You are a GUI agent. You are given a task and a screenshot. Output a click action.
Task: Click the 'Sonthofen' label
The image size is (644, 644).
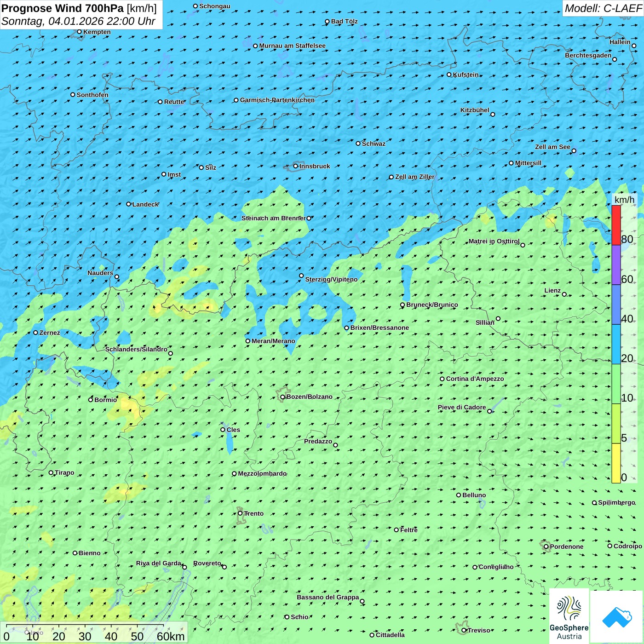click(92, 95)
